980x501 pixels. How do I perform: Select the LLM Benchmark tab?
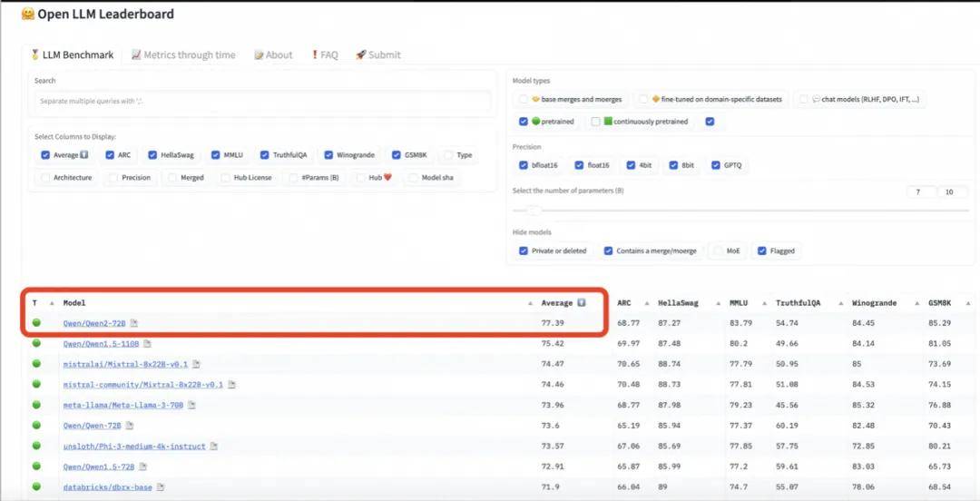(73, 55)
